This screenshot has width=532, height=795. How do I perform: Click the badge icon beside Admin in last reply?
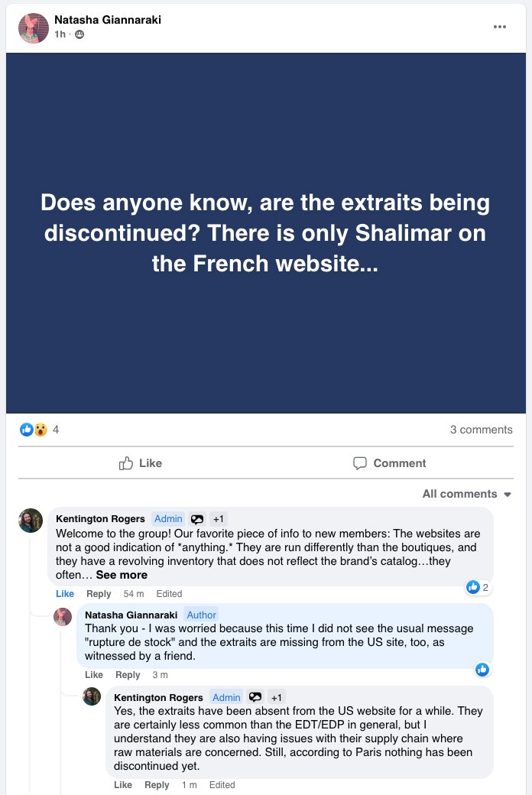(x=255, y=697)
